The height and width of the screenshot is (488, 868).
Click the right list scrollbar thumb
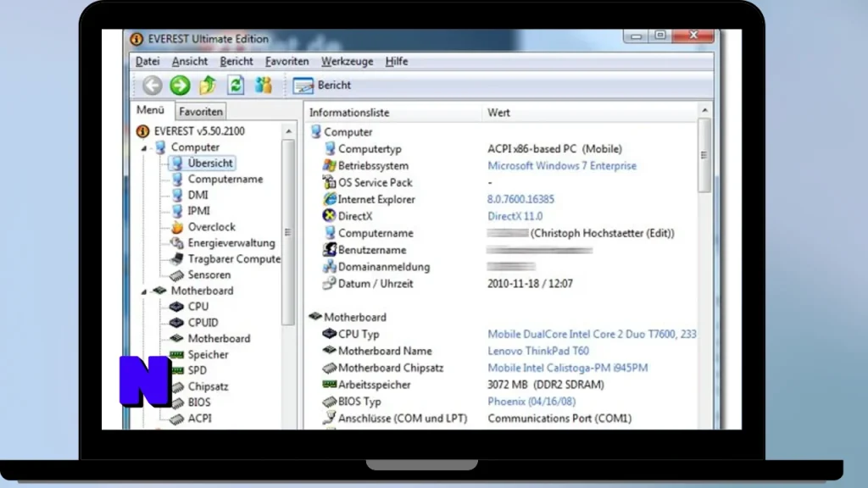click(x=704, y=156)
